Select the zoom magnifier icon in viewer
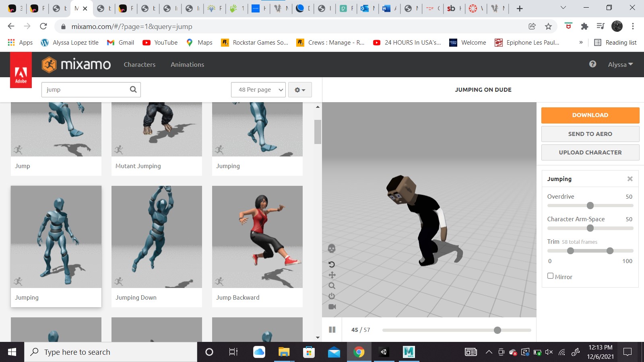The image size is (644, 362). point(332,286)
